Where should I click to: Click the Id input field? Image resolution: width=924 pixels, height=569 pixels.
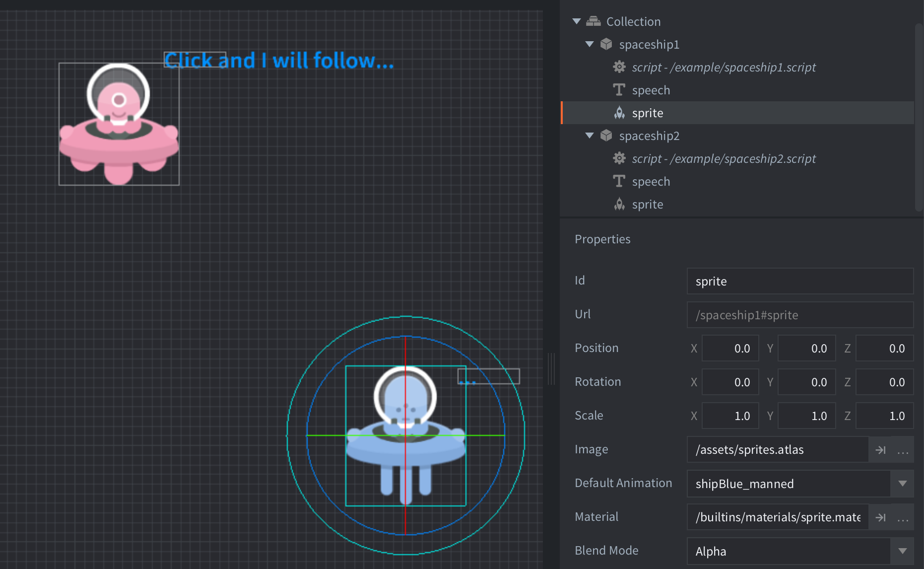tap(799, 282)
